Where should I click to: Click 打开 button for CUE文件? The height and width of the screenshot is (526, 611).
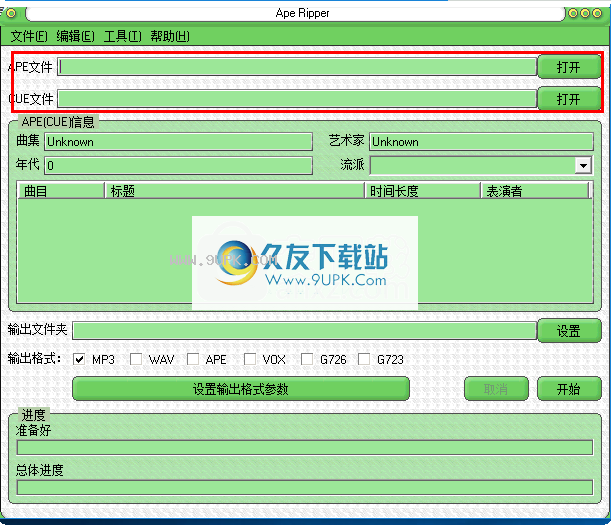(569, 99)
